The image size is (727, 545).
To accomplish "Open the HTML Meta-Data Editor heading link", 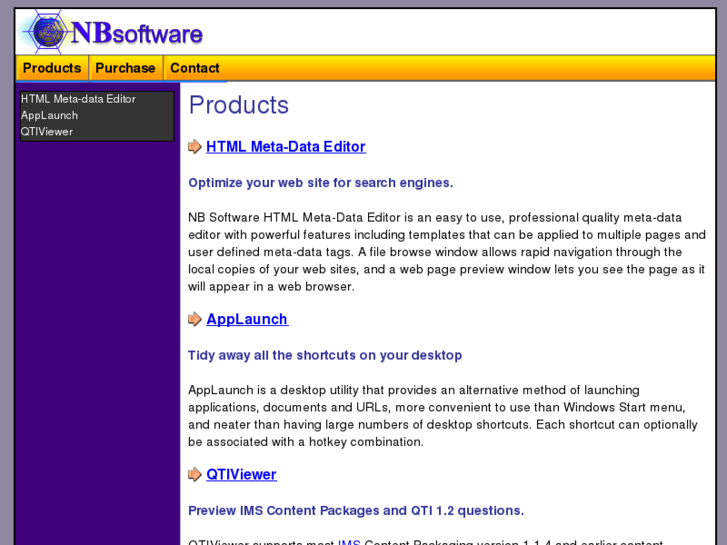I will pyautogui.click(x=286, y=147).
